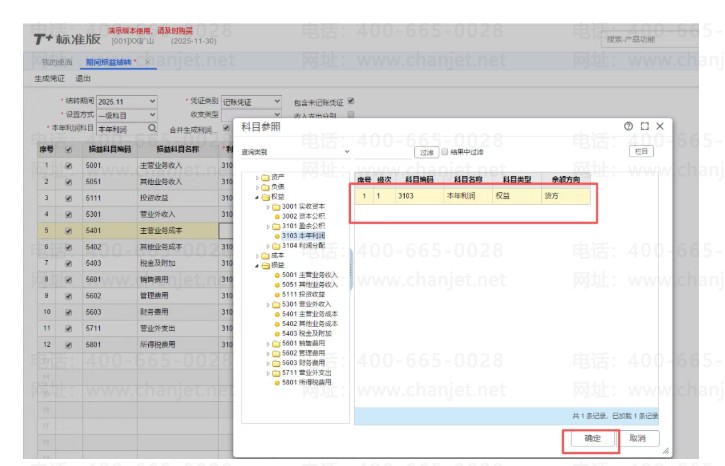The height and width of the screenshot is (466, 725).
Task: Click the 取消 button
Action: tap(637, 438)
